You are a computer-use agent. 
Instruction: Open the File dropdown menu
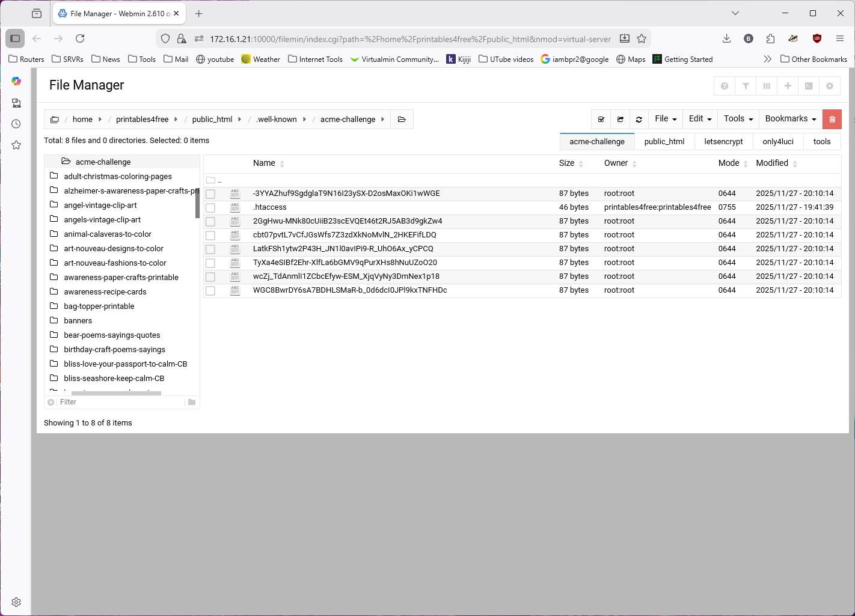tap(666, 119)
